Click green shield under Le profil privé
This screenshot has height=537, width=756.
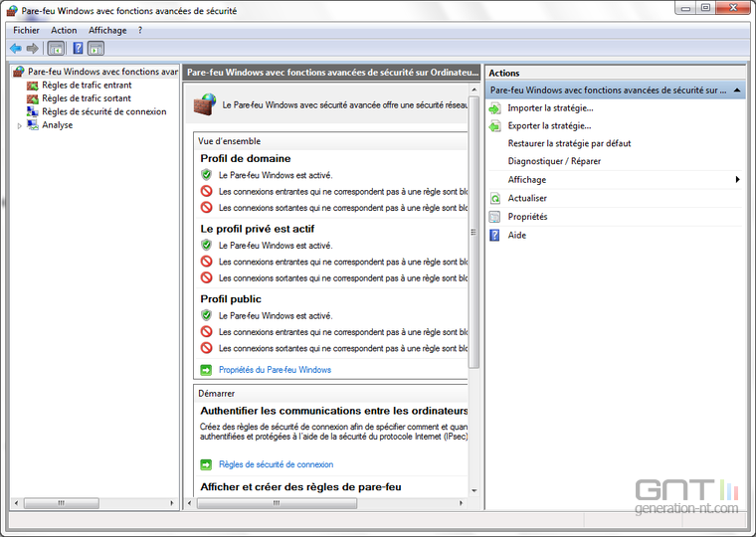point(206,245)
